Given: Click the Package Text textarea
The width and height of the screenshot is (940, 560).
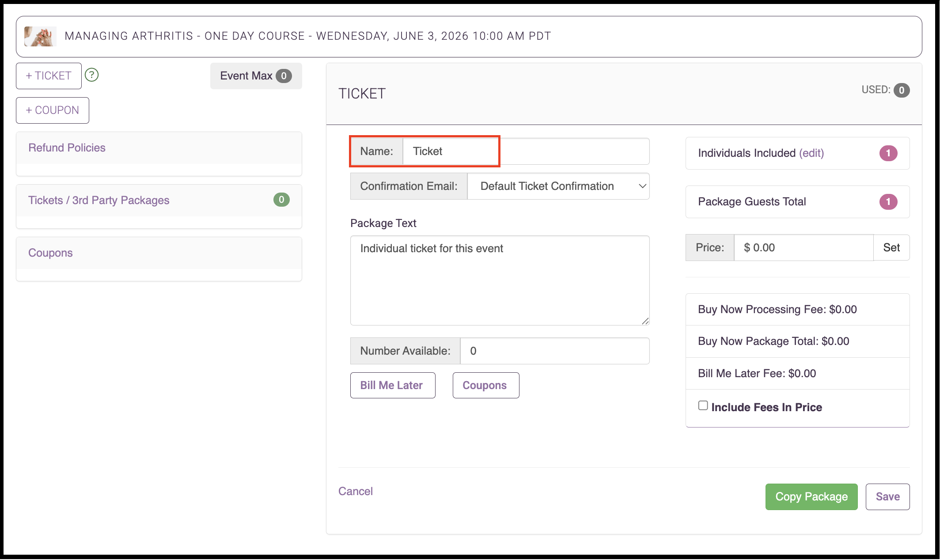Looking at the screenshot, I should tap(500, 281).
